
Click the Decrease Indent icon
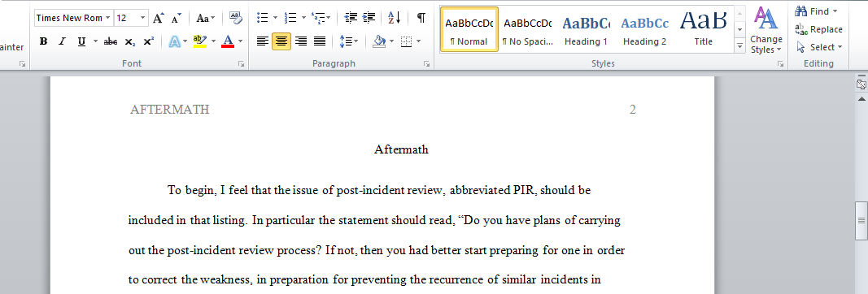point(350,18)
